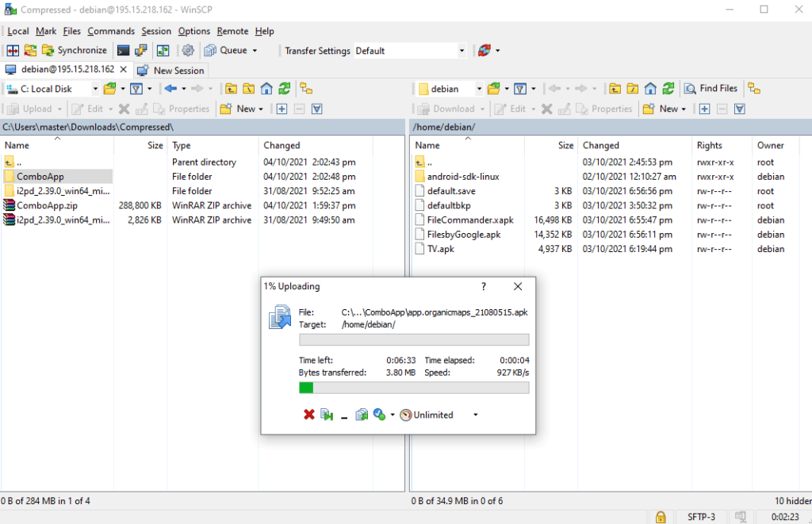Click local panel invert selection icon
The height and width of the screenshot is (524, 812).
[317, 109]
